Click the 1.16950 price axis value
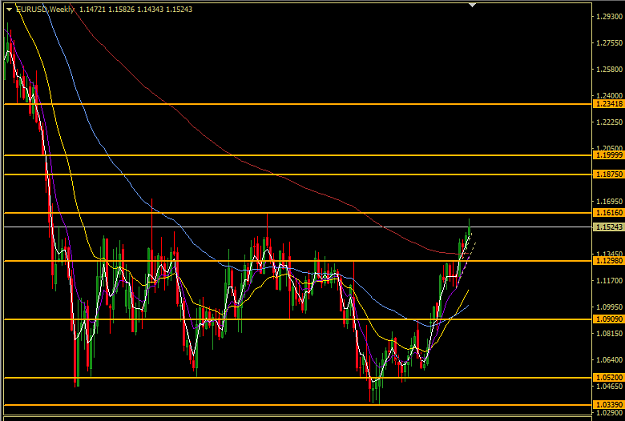The image size is (625, 421). 609,201
